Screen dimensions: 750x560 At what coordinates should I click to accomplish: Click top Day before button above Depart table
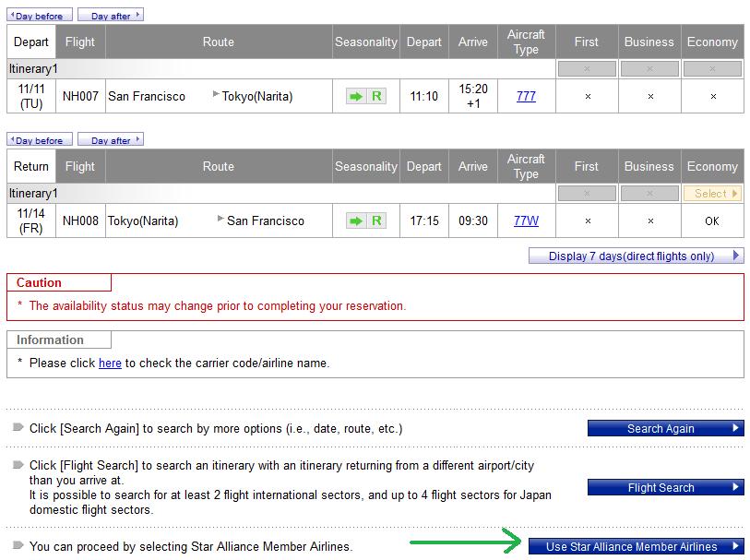click(x=40, y=16)
